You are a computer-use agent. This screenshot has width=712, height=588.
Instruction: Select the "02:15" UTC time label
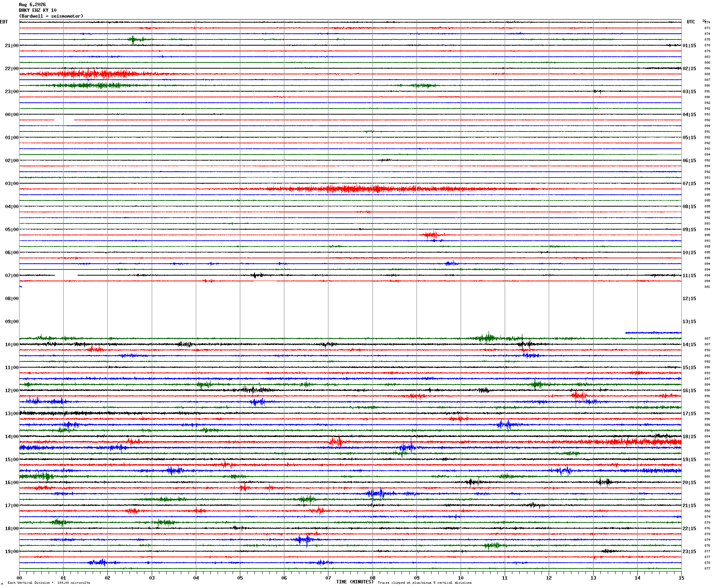[689, 69]
